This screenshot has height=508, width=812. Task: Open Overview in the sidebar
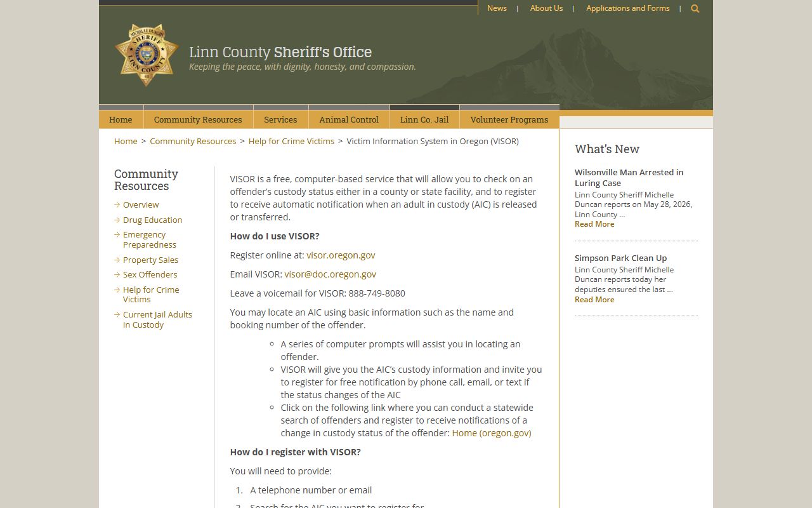coord(141,204)
